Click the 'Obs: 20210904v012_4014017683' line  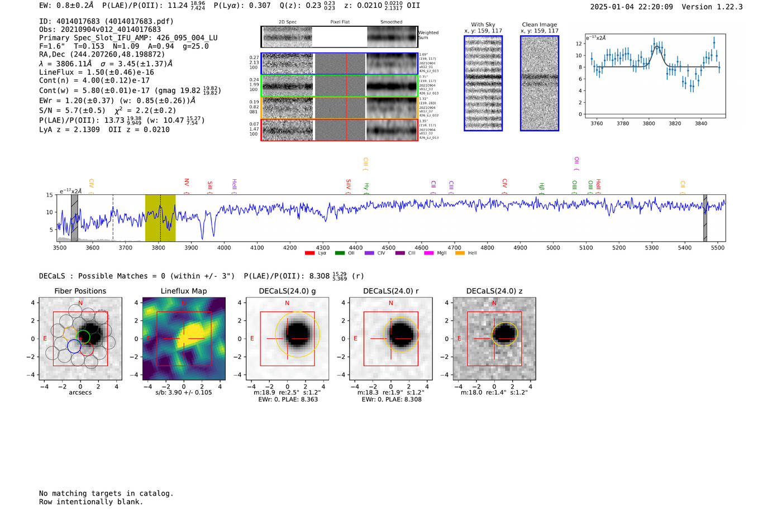coord(100,30)
